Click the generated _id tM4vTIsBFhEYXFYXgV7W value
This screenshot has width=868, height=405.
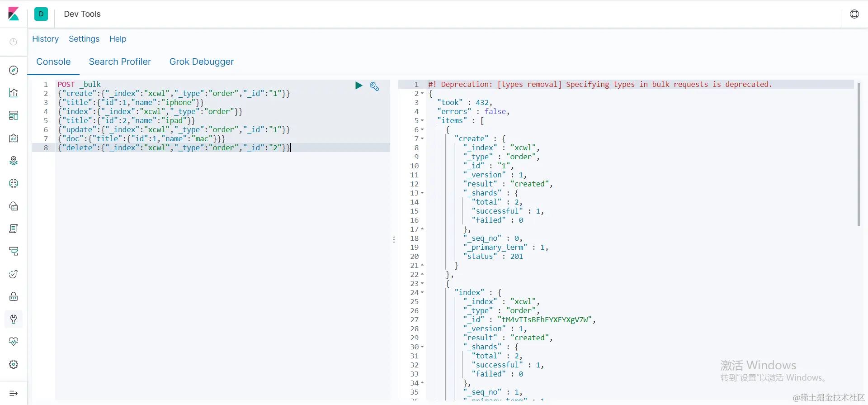tap(545, 320)
